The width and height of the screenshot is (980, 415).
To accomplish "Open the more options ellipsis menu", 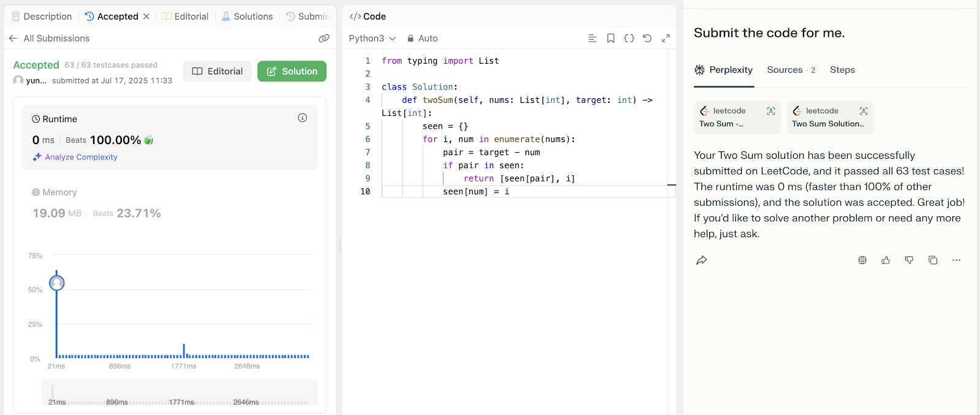I will click(x=956, y=261).
